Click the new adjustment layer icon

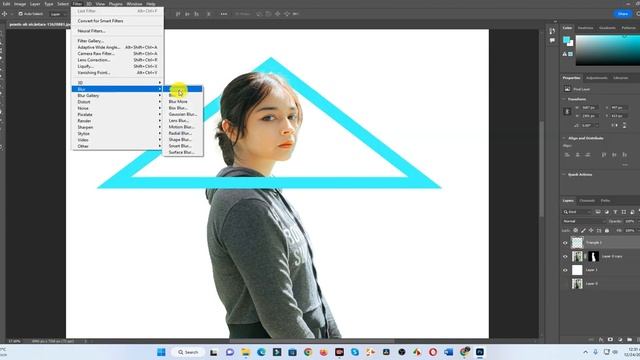pos(620,340)
